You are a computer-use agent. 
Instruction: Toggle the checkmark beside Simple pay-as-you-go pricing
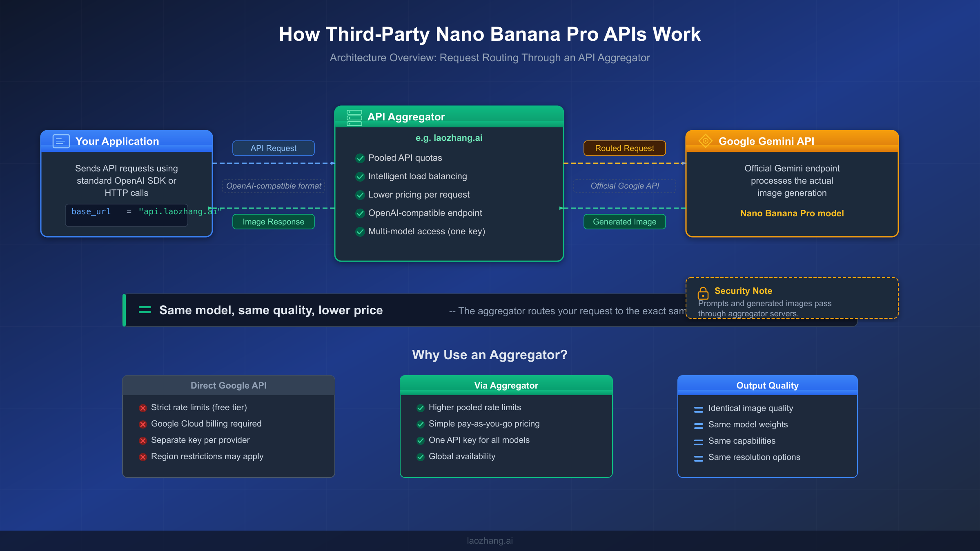click(x=421, y=424)
